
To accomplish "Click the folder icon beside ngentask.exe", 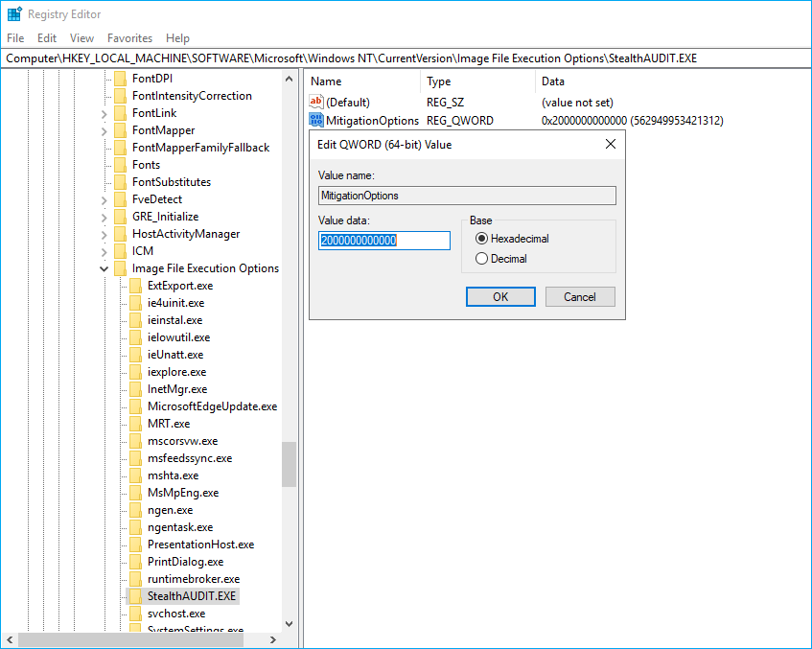I will 135,526.
